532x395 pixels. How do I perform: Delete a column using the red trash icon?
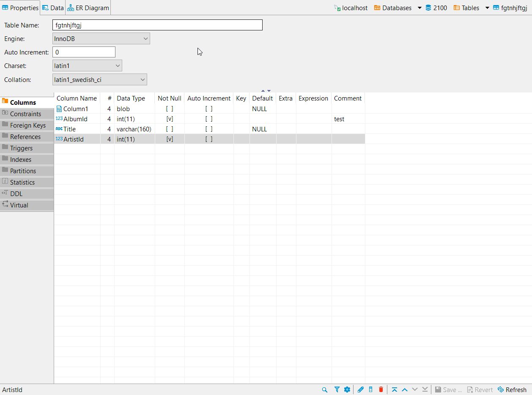381,389
